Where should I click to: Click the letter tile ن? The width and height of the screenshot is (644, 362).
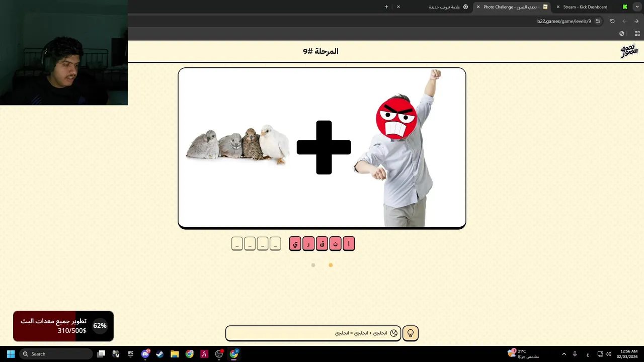[x=335, y=244]
